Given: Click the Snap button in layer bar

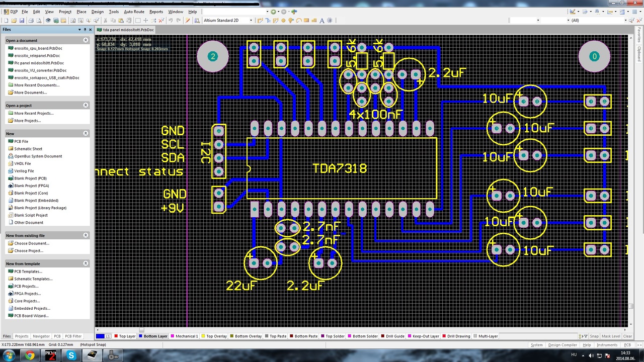Looking at the screenshot, I should point(594,336).
